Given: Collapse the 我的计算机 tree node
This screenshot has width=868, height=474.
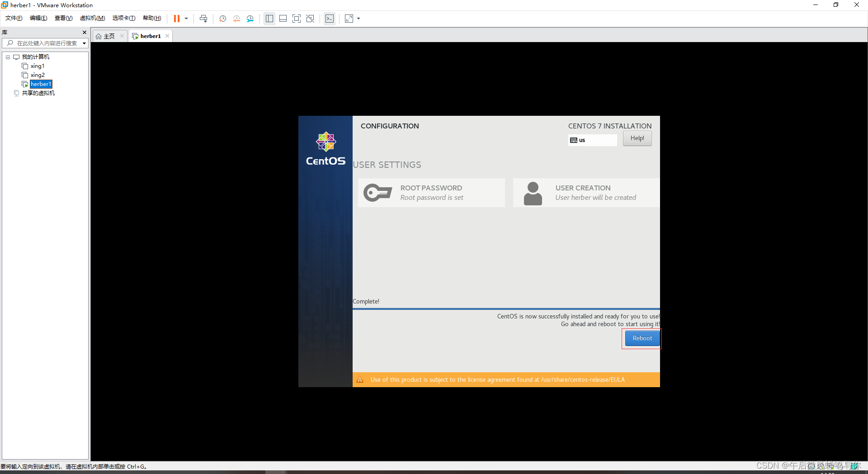Looking at the screenshot, I should (x=8, y=57).
